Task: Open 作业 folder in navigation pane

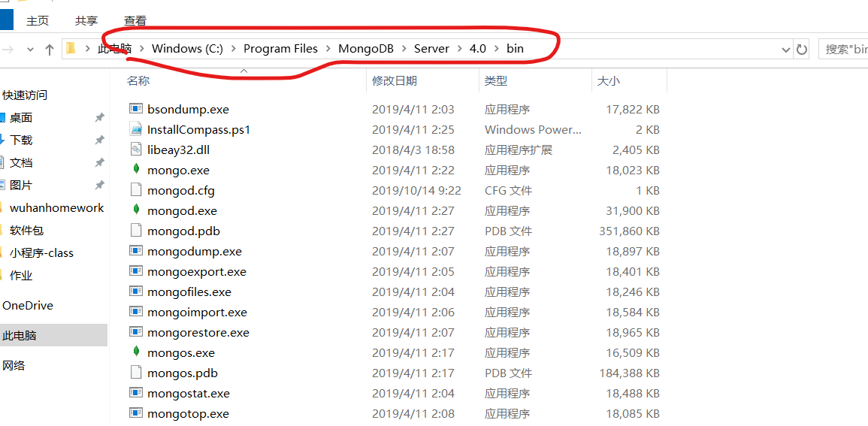Action: [x=21, y=276]
